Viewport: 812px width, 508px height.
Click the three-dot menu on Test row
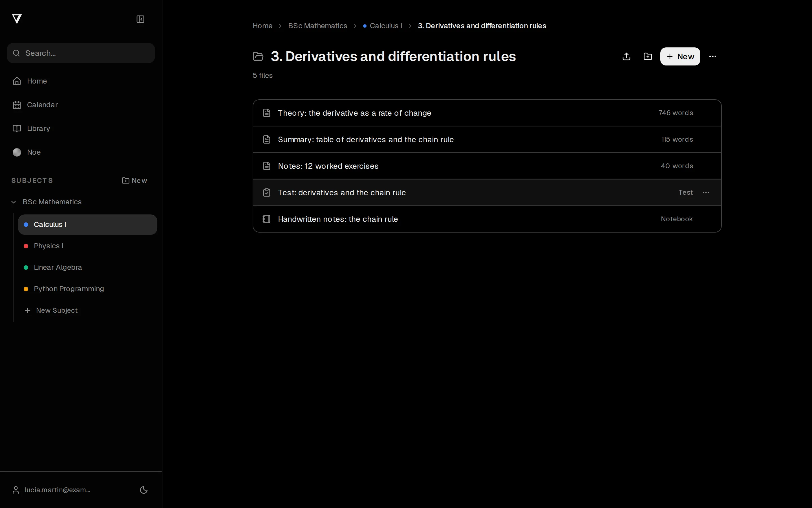tap(706, 192)
